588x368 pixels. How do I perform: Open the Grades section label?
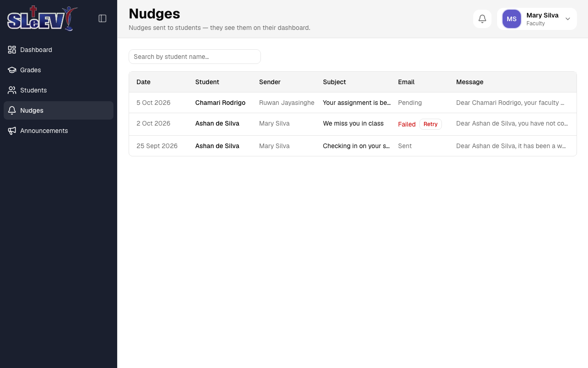(31, 70)
